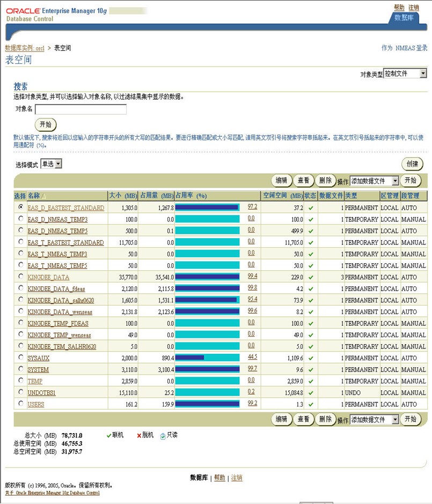432x504 pixels.
Task: Click the sort arrow in 名称 column header
Action: pyautogui.click(x=44, y=196)
